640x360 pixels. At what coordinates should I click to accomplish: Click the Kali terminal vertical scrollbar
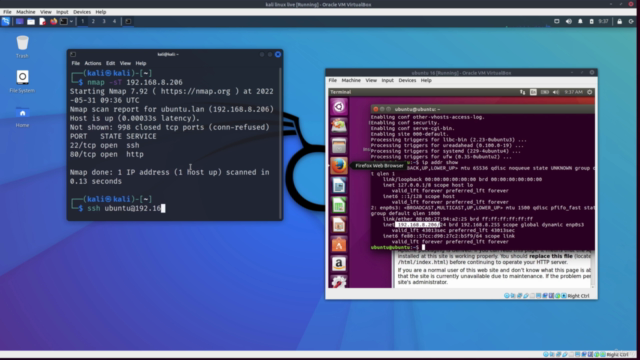[x=280, y=143]
